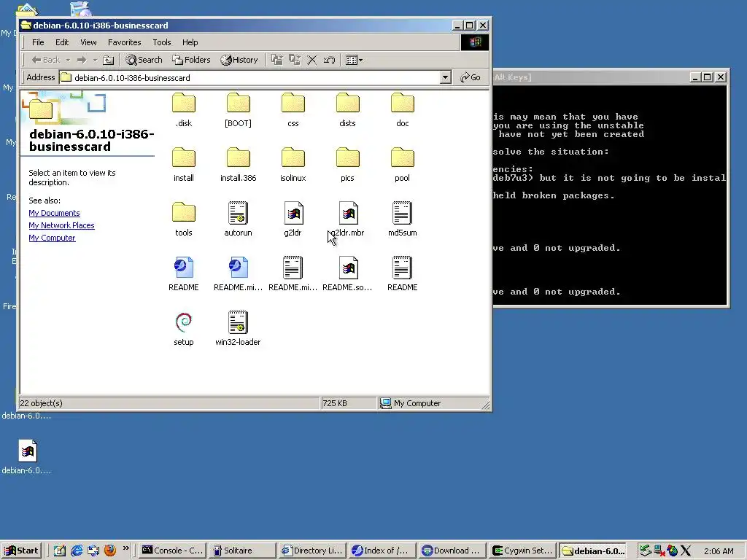Viewport: 747px width, 560px height.
Task: Open the Favorites menu
Action: 124,42
